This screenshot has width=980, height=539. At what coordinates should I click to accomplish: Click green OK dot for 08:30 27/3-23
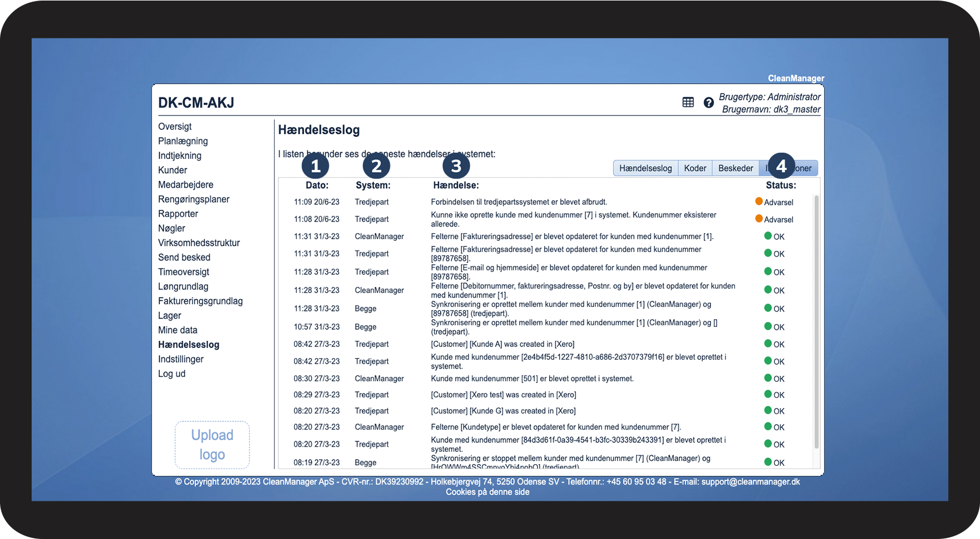pyautogui.click(x=768, y=378)
